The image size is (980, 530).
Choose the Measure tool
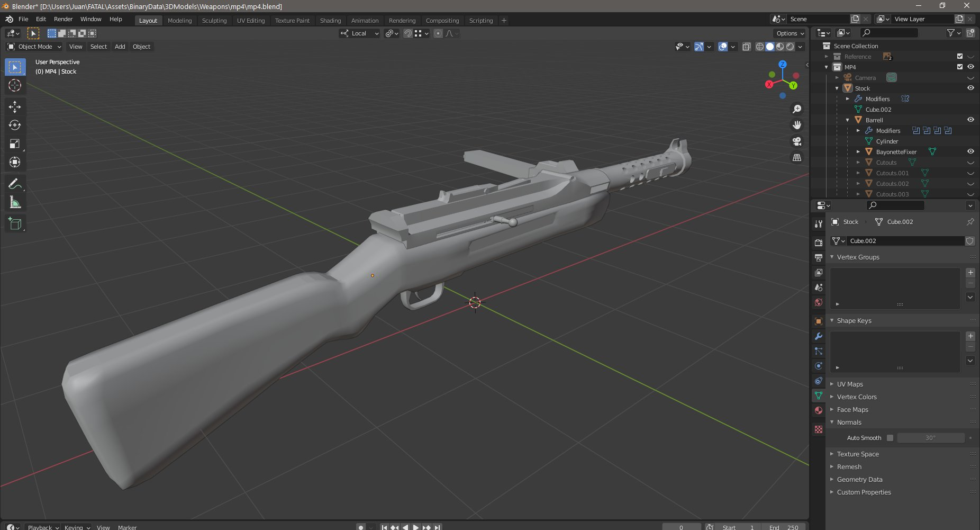pos(15,203)
